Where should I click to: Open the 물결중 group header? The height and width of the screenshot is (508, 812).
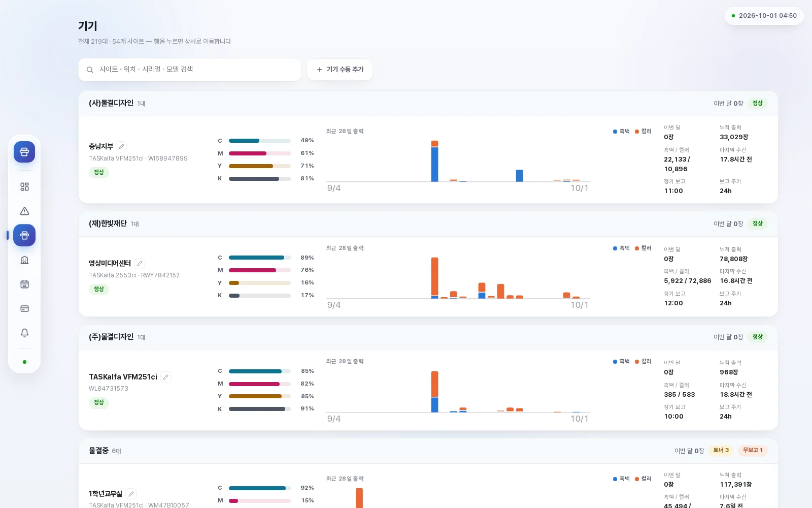[x=428, y=451]
